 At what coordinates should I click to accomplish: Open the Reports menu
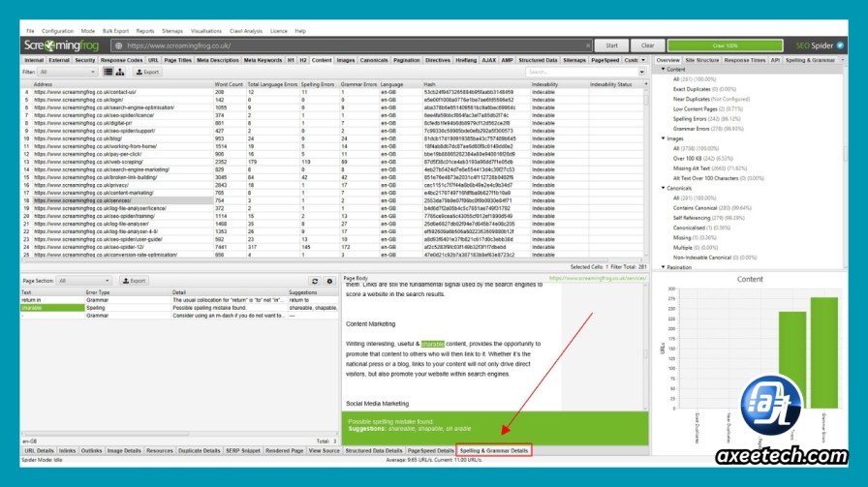145,31
